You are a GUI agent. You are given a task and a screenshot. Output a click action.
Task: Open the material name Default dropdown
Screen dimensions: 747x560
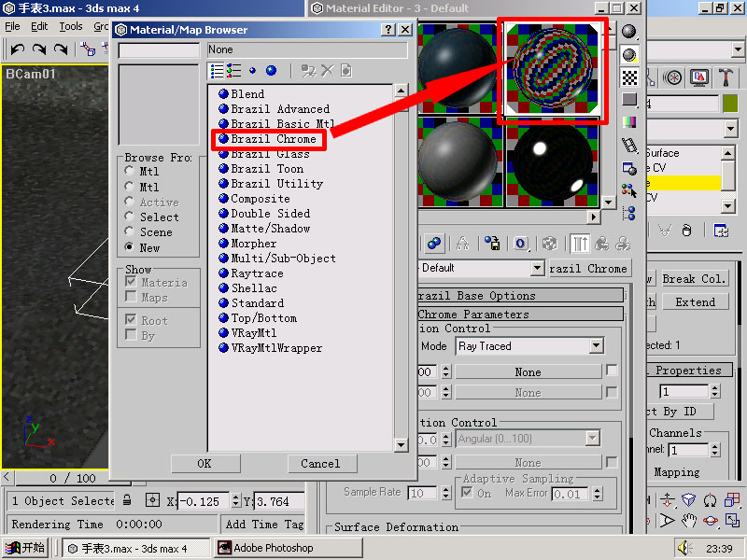538,268
